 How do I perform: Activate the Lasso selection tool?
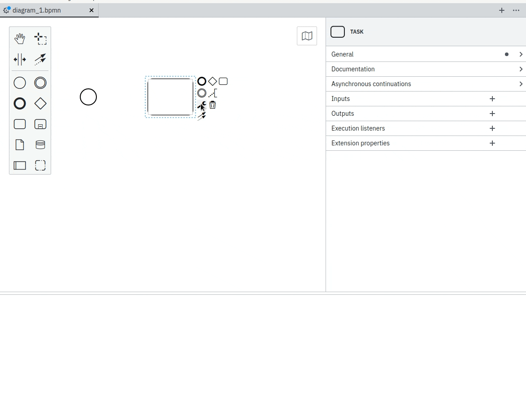point(40,39)
